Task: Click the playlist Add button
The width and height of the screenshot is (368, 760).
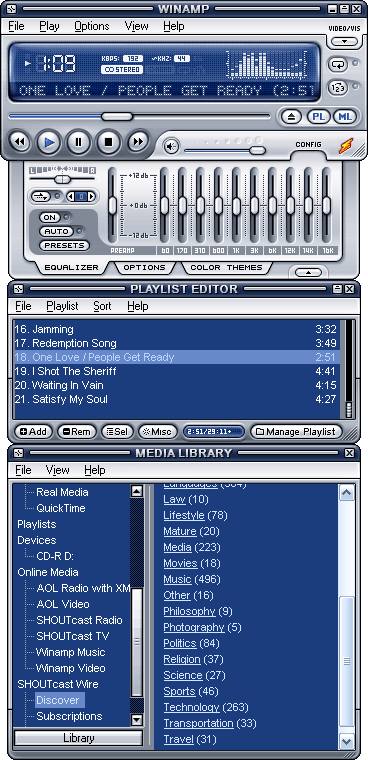Action: [33, 431]
